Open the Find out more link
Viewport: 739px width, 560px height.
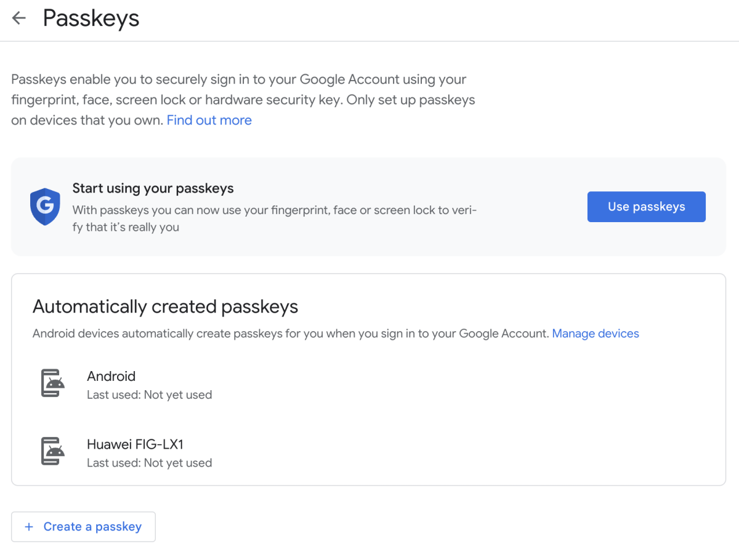point(209,120)
